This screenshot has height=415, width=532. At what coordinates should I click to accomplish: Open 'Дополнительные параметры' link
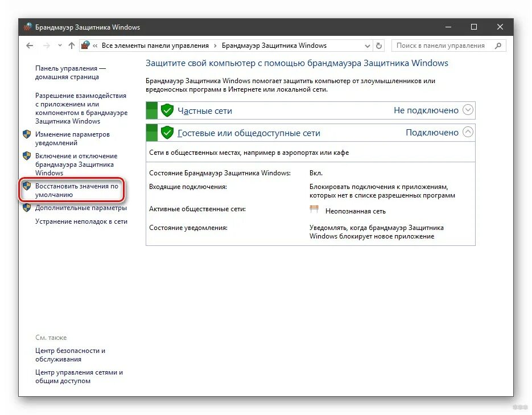[x=81, y=208]
